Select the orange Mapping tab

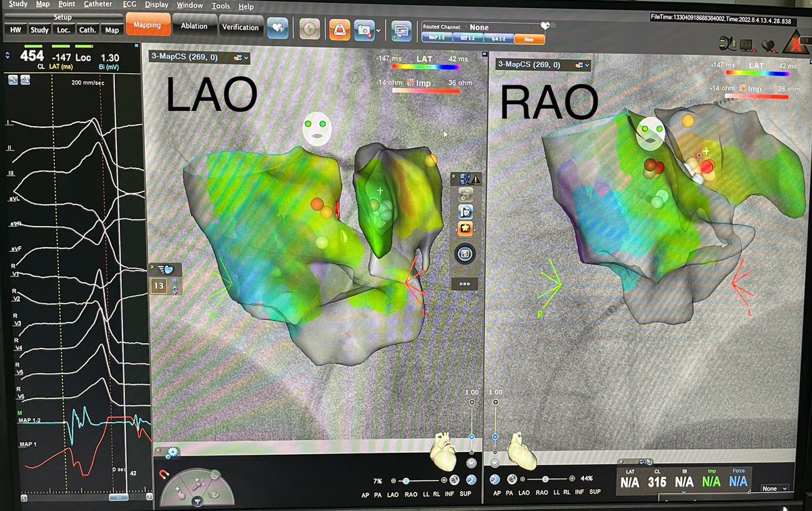coord(148,26)
